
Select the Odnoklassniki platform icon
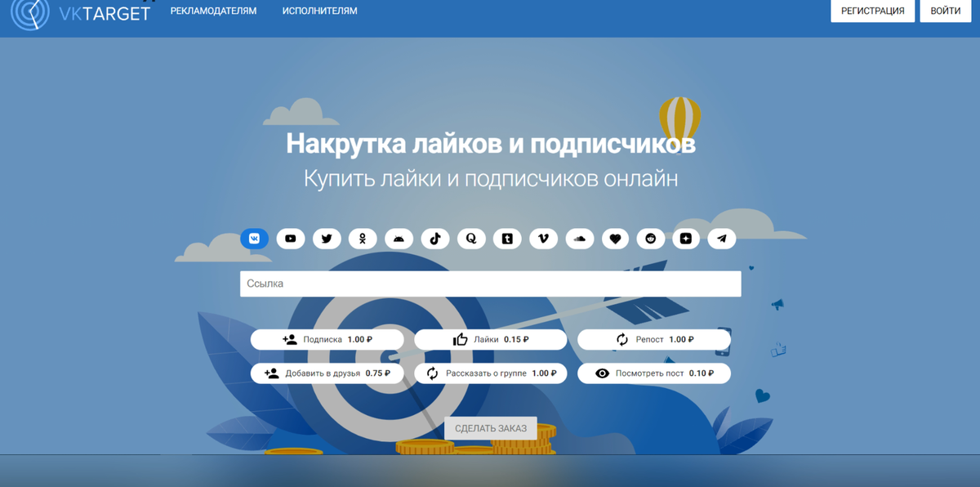point(363,239)
